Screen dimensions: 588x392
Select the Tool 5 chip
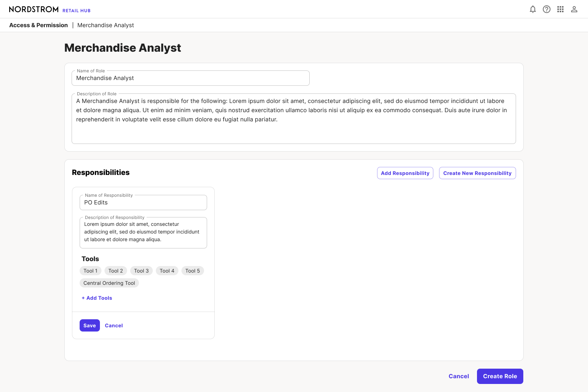coord(193,271)
